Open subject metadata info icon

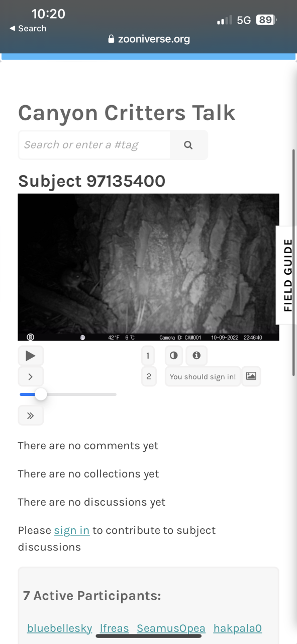click(196, 356)
